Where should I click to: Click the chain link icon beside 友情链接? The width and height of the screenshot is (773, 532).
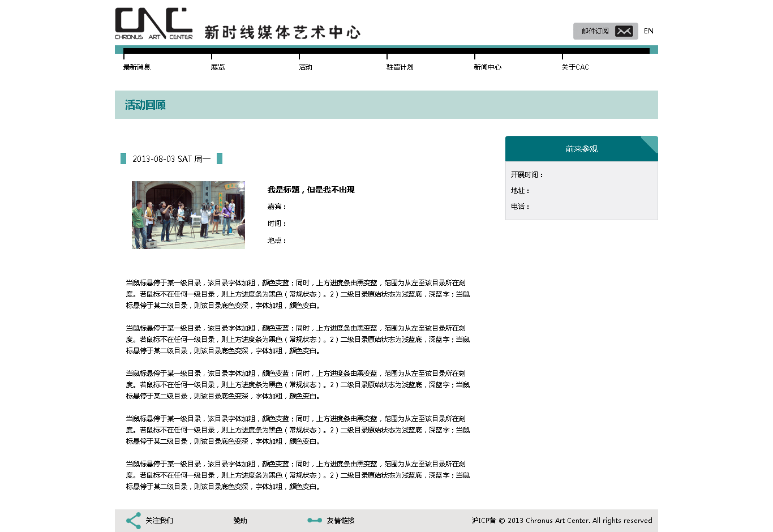(315, 521)
